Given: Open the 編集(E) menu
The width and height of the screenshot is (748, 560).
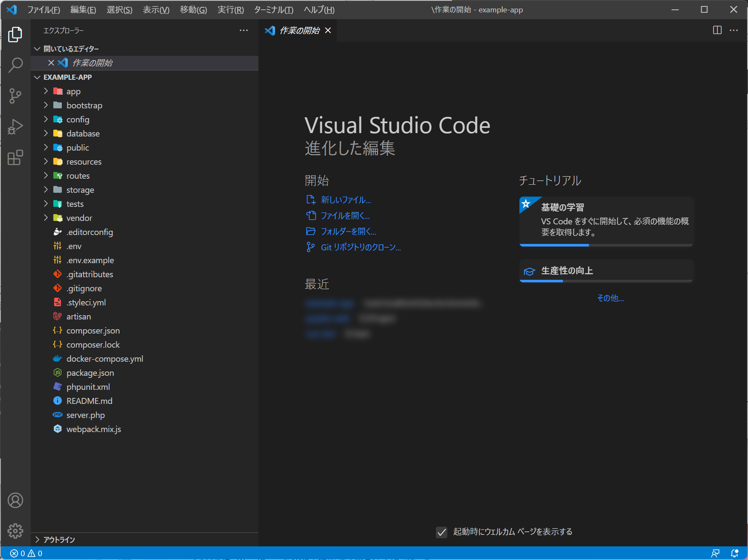Looking at the screenshot, I should pyautogui.click(x=83, y=9).
